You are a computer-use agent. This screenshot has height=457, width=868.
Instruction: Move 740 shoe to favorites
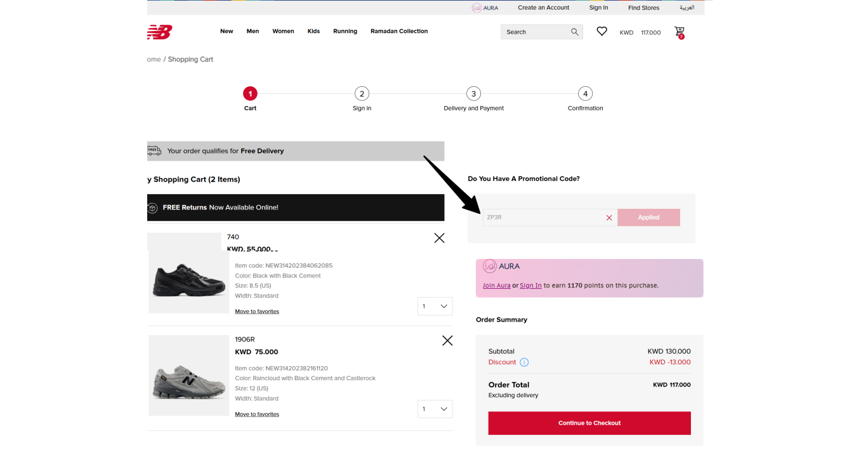(x=257, y=312)
